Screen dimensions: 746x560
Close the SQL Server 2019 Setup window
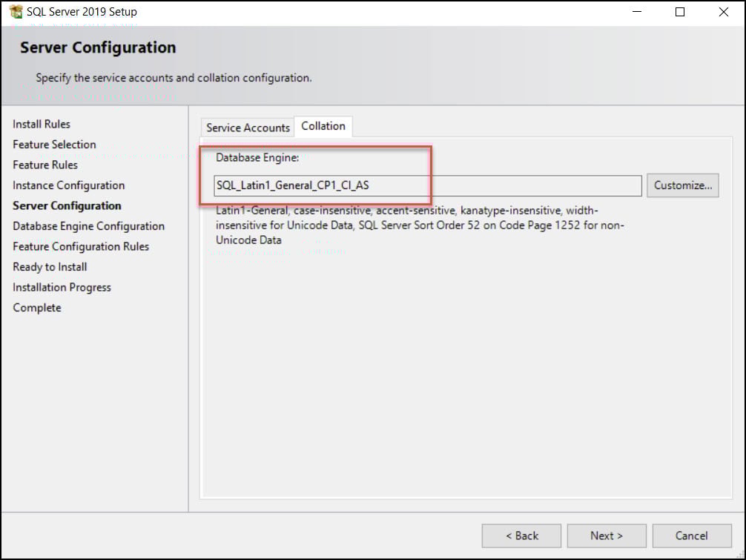point(724,12)
